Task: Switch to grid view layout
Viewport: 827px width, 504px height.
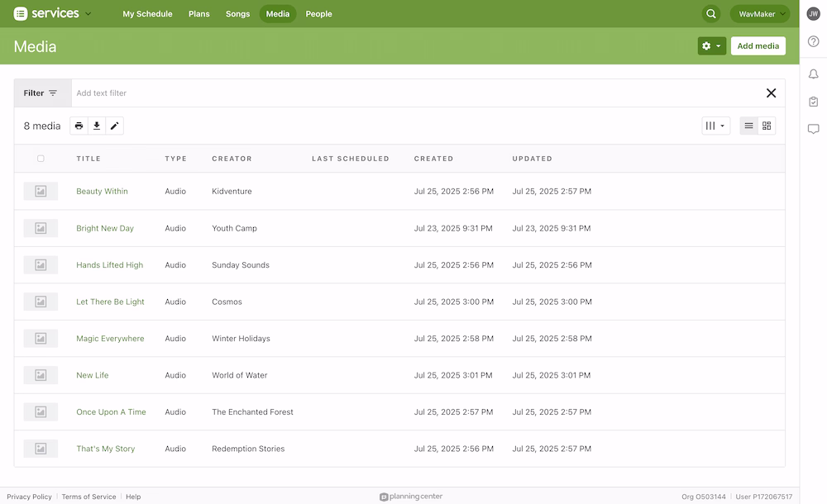Action: tap(767, 126)
